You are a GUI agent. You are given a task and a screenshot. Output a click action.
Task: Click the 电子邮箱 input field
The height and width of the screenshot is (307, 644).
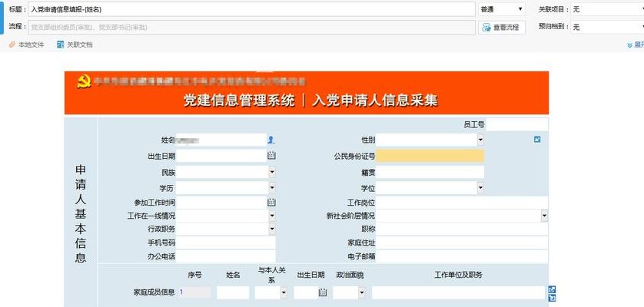462,256
